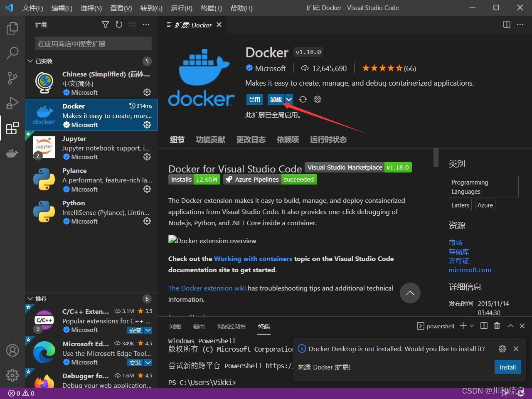This screenshot has width=532, height=399.
Task: Open the Manage gear in activity bar
Action: point(12,375)
